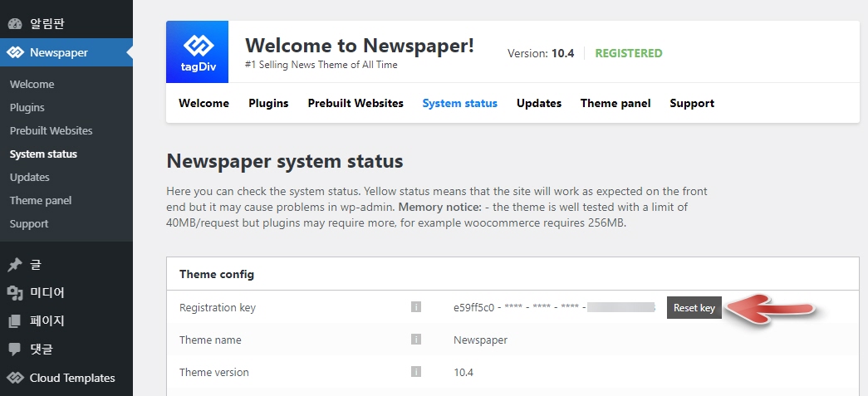Click the info icon for Theme version
Viewport: 868px width, 396px height.
[416, 372]
